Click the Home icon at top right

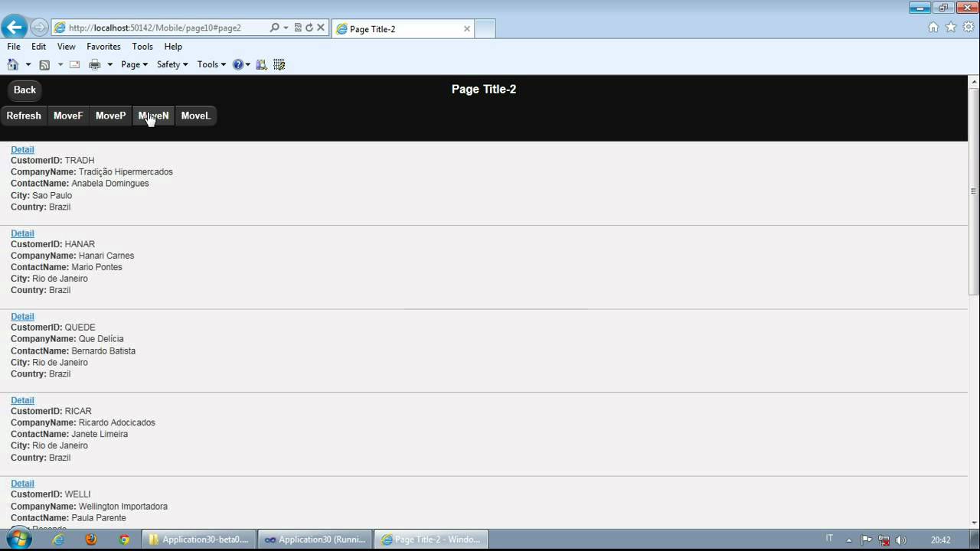coord(933,28)
